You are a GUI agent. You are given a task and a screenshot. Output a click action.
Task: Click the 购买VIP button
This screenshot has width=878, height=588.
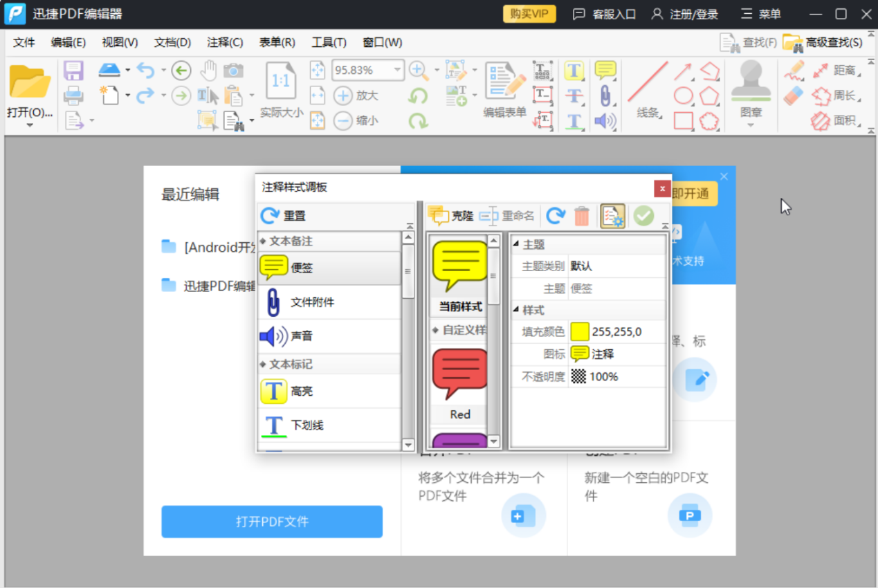[529, 13]
